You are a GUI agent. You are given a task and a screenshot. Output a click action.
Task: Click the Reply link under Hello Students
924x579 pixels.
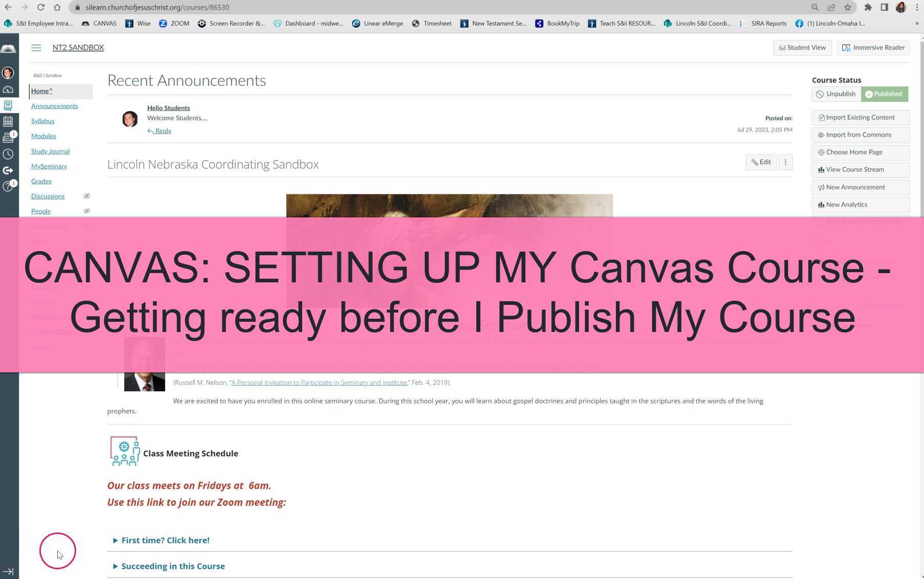159,130
